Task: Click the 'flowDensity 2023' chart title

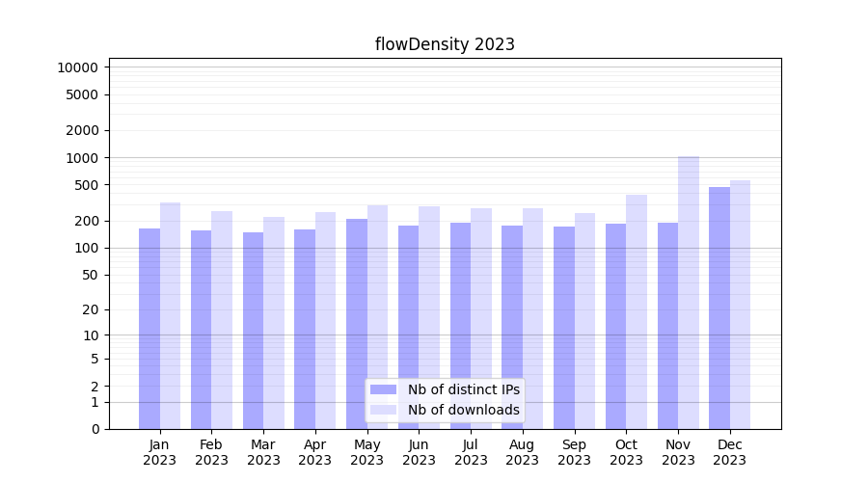Action: (445, 44)
